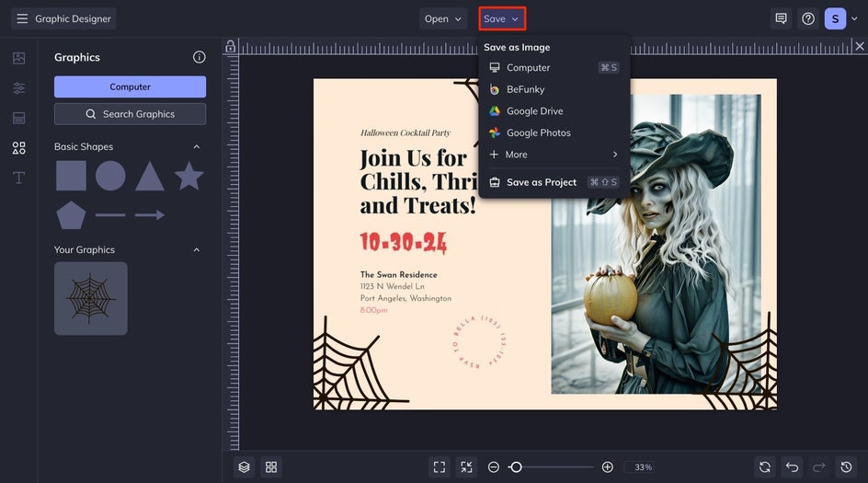Click the Graphic Designer title button

(63, 18)
